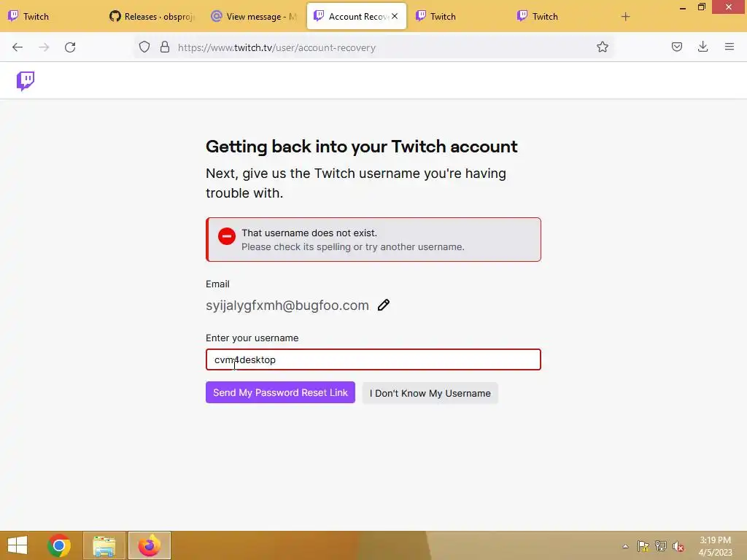Close the Account Recovery tab

(395, 16)
